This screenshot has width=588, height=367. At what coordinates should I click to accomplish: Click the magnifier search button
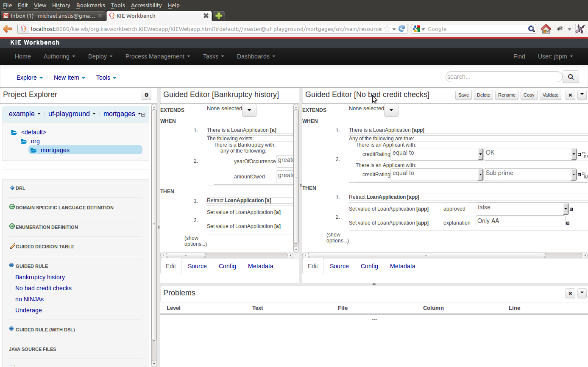pyautogui.click(x=571, y=77)
